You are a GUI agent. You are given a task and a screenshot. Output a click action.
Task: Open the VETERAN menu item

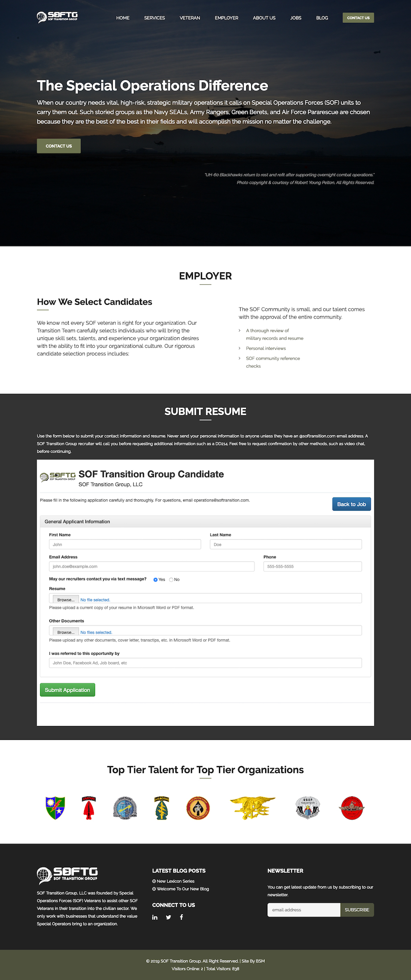pyautogui.click(x=190, y=18)
